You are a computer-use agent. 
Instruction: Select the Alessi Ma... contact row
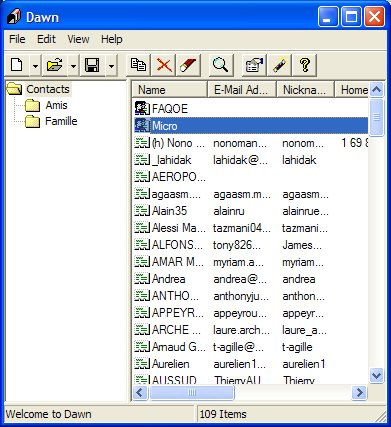pyautogui.click(x=251, y=228)
